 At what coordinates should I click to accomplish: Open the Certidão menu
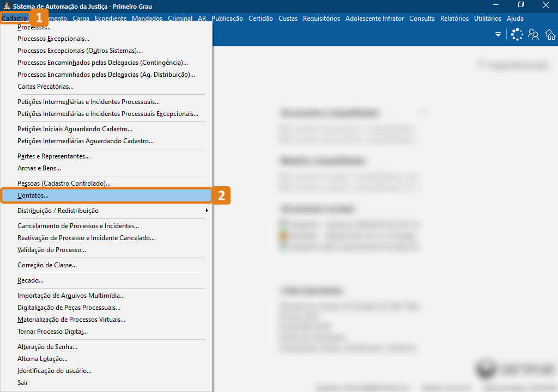click(x=260, y=19)
